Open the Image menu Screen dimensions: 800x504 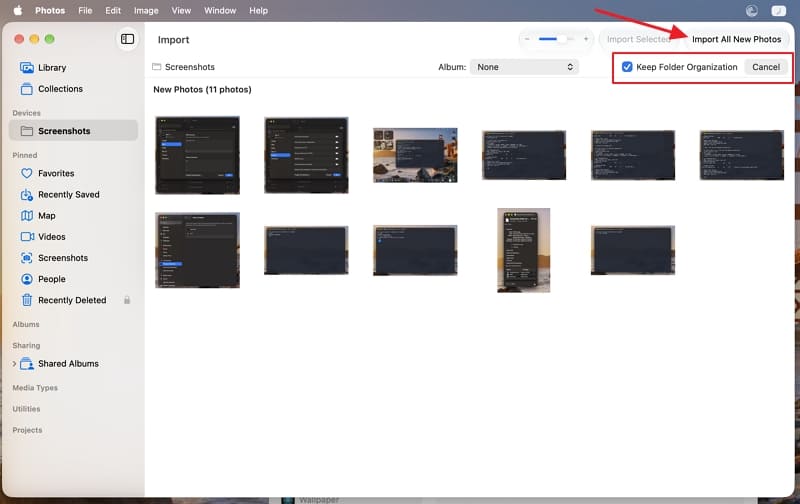click(x=146, y=10)
